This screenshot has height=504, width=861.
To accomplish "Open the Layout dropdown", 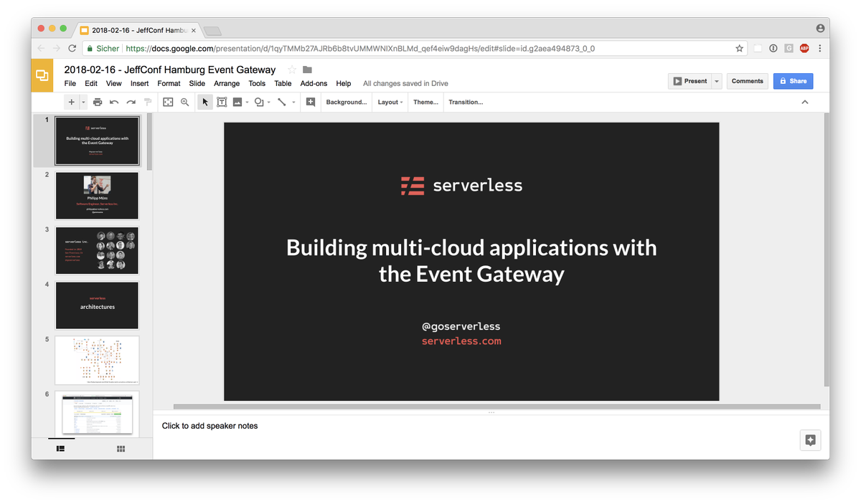I will pyautogui.click(x=390, y=103).
